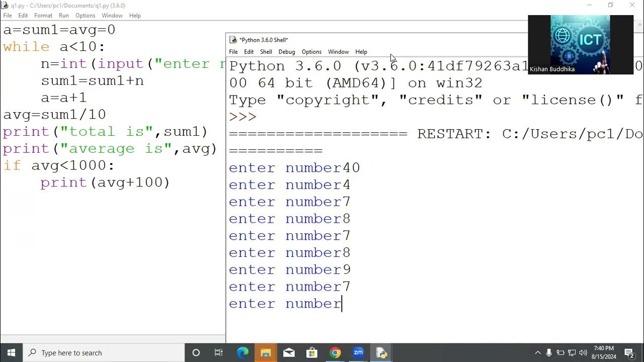The height and width of the screenshot is (362, 644).
Task: Open File menu in q1.py editor
Action: [x=8, y=16]
